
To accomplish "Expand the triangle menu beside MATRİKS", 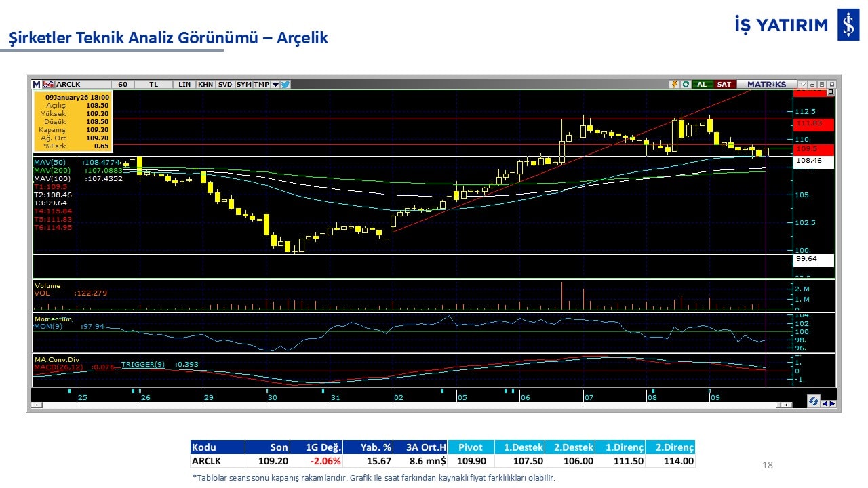I will 802,85.
